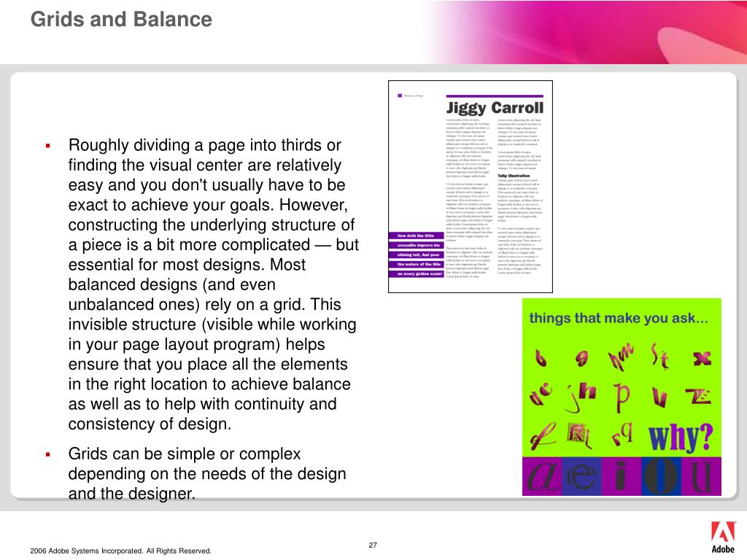Select the Jiggy Carroll page layout image

click(x=471, y=187)
